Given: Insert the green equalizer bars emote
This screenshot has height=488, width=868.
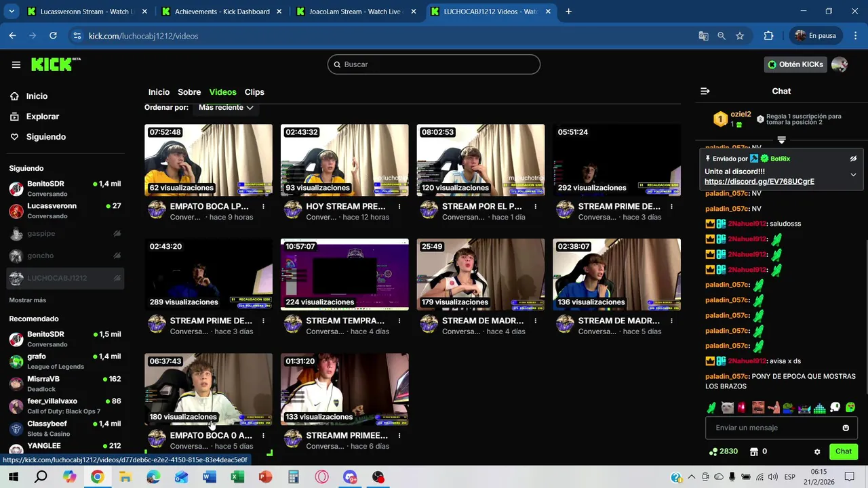Looking at the screenshot, I should click(820, 407).
